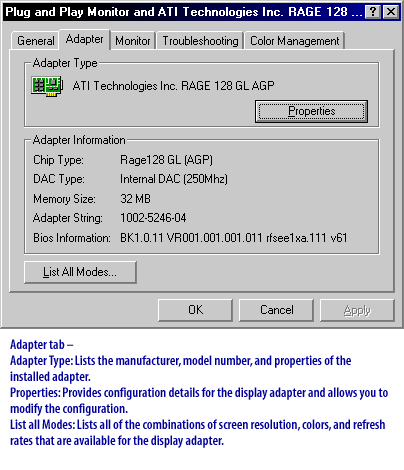Click the dialog title bar text
The width and height of the screenshot is (404, 470).
[x=184, y=12]
